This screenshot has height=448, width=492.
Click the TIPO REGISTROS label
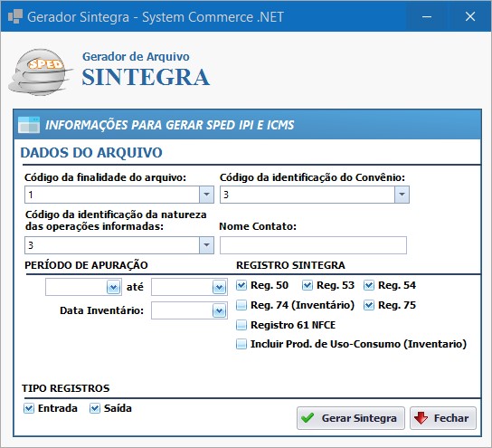click(x=66, y=388)
